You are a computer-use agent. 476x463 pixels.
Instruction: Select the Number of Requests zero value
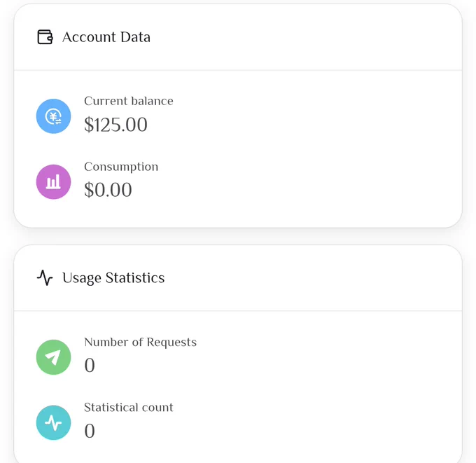point(90,365)
